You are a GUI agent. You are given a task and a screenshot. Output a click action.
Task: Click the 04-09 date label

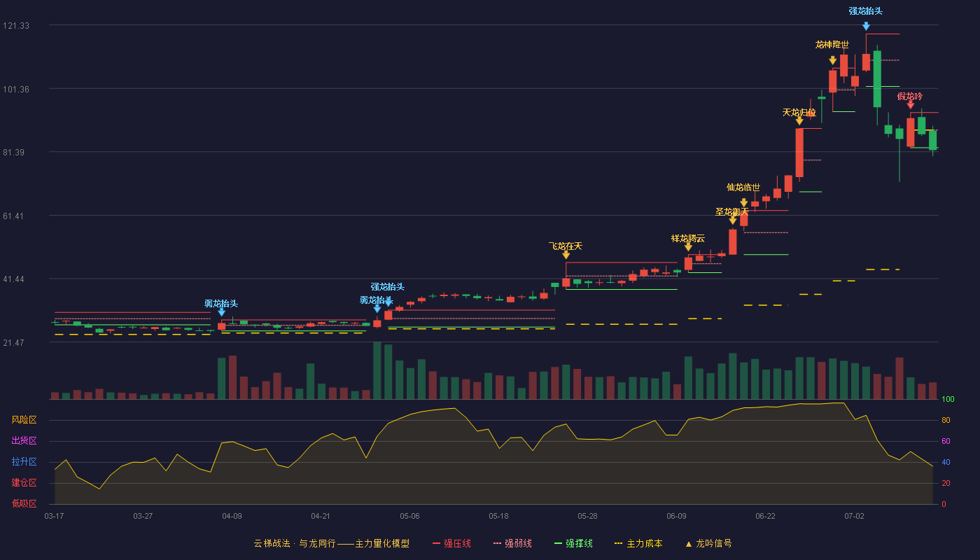click(232, 516)
